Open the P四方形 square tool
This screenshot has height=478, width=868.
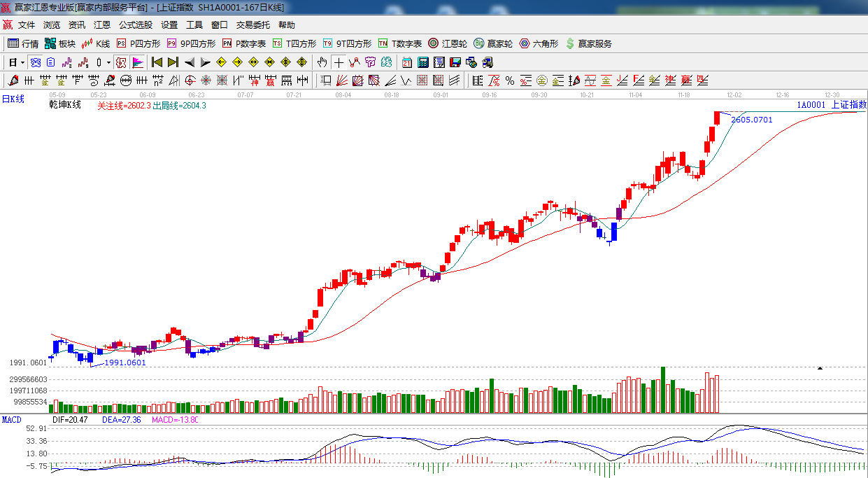[x=138, y=43]
